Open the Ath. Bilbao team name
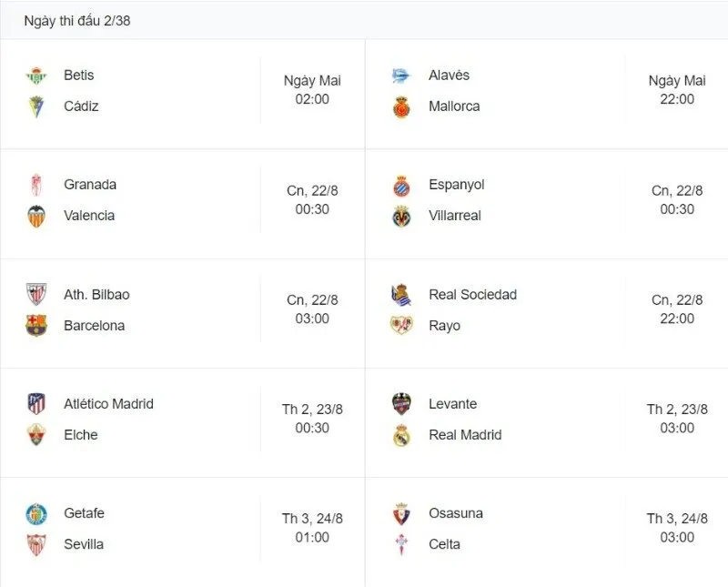Viewport: 728px width, 587px height. tap(96, 295)
